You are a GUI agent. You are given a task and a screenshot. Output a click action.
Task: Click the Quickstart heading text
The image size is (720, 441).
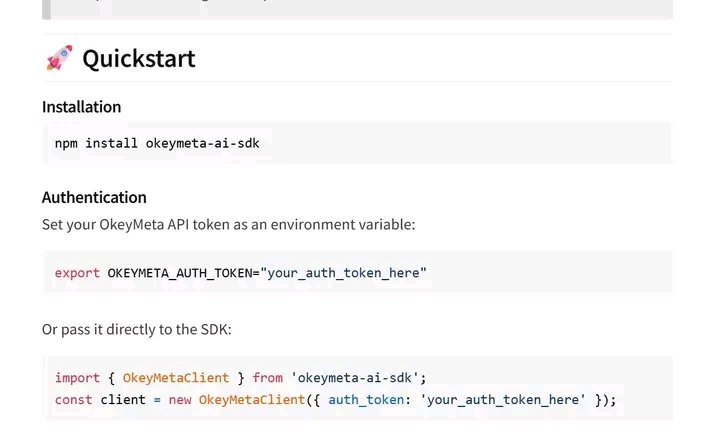[139, 59]
